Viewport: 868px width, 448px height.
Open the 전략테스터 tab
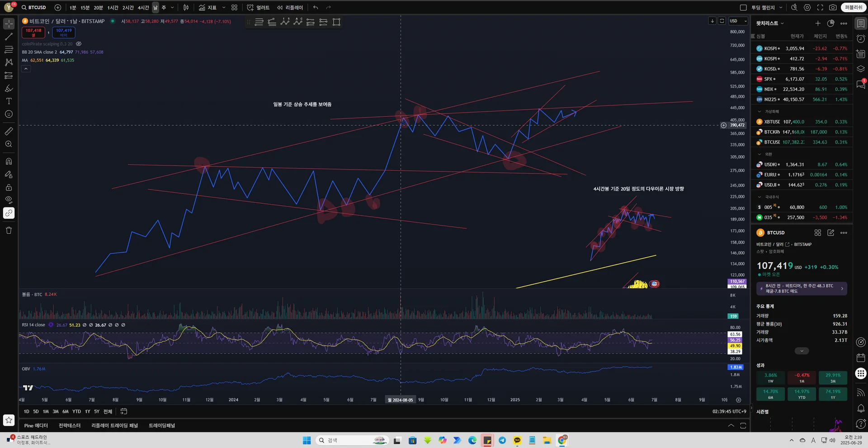[70, 426]
